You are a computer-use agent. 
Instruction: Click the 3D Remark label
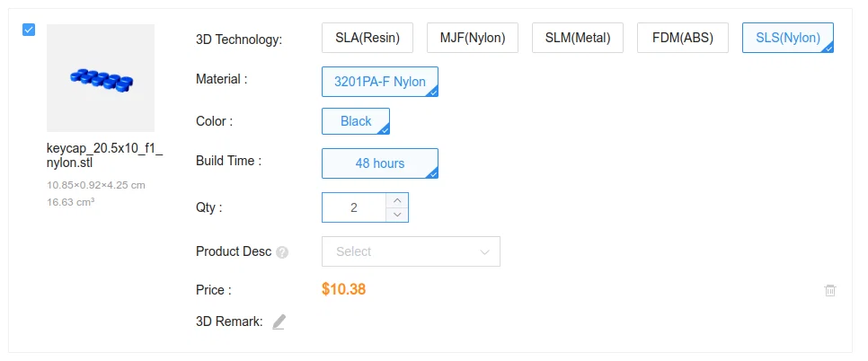tap(229, 321)
